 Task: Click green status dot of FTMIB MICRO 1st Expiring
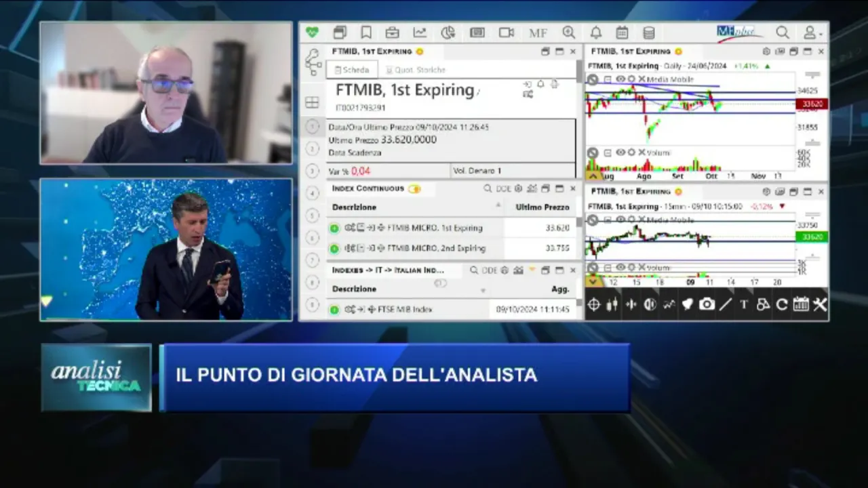[x=334, y=228]
